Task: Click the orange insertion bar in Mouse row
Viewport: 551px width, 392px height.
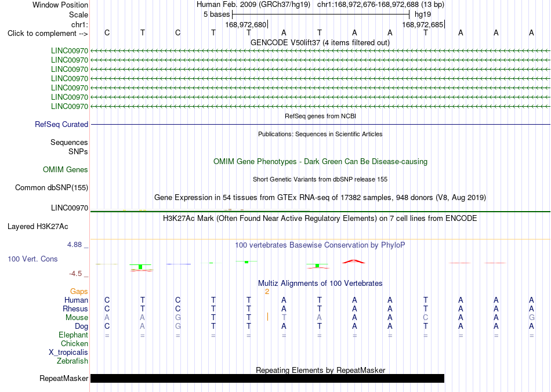Action: tap(267, 317)
